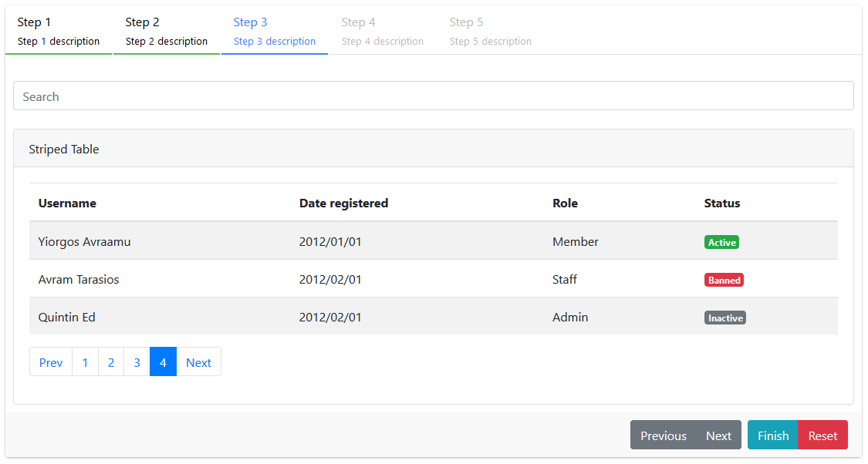Click the gray Next wizard button
The width and height of the screenshot is (868, 464).
point(718,435)
